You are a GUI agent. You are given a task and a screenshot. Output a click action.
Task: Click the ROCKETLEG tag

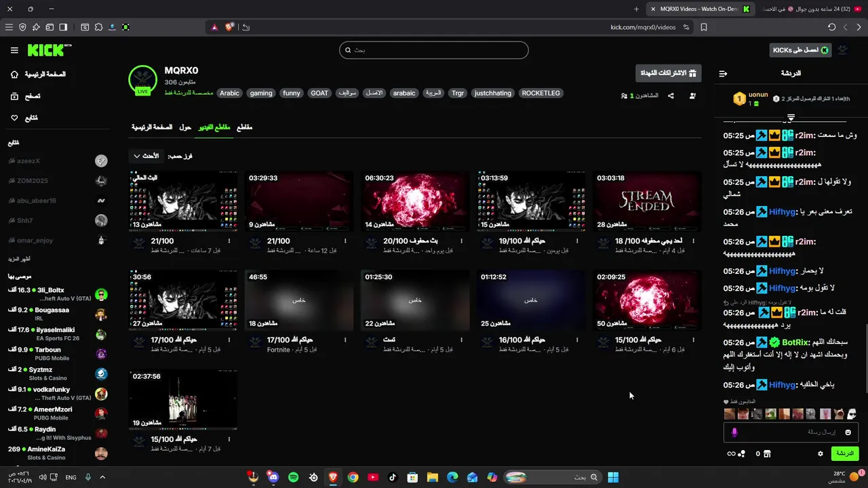coord(540,93)
